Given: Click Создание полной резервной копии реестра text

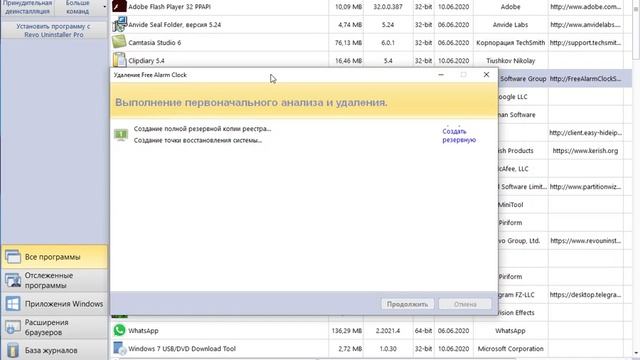Looking at the screenshot, I should point(202,129).
